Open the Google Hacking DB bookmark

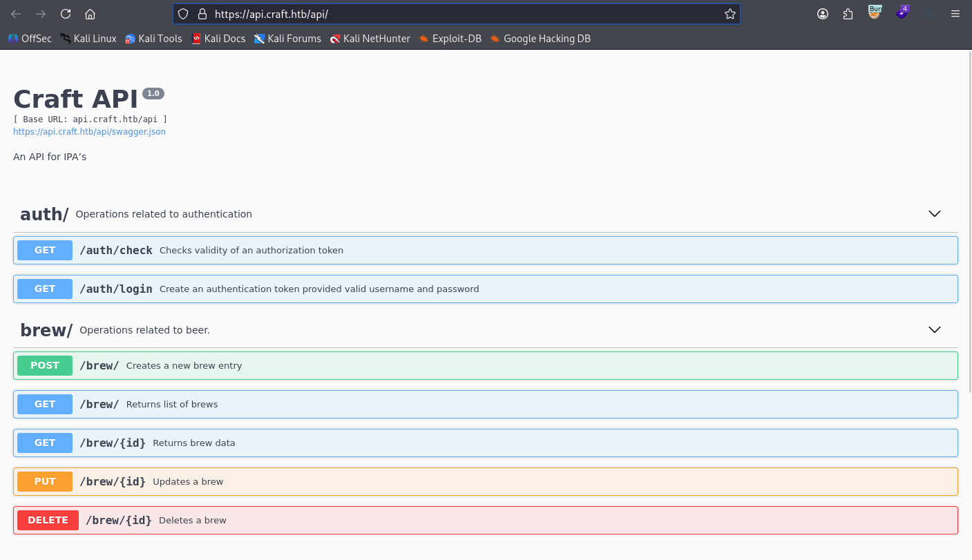click(540, 39)
